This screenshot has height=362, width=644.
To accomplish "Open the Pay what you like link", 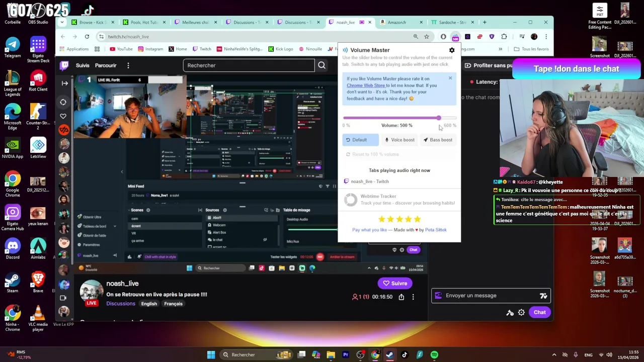I will click(369, 230).
